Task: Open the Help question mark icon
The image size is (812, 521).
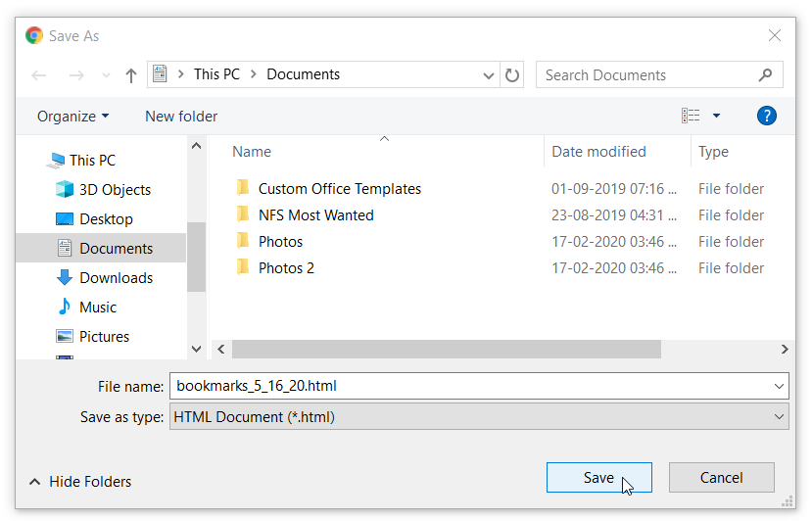Action: [x=767, y=116]
